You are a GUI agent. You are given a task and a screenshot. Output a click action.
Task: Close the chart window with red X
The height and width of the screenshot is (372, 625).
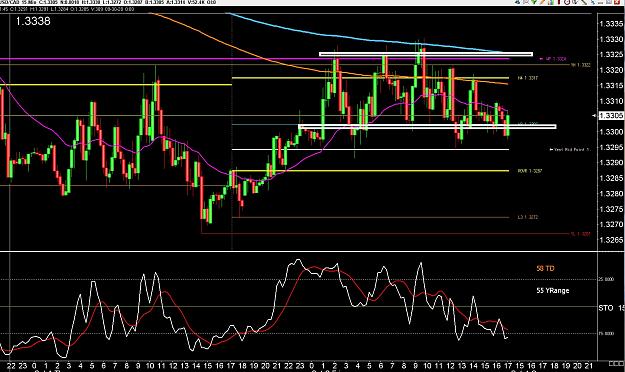tap(617, 2)
